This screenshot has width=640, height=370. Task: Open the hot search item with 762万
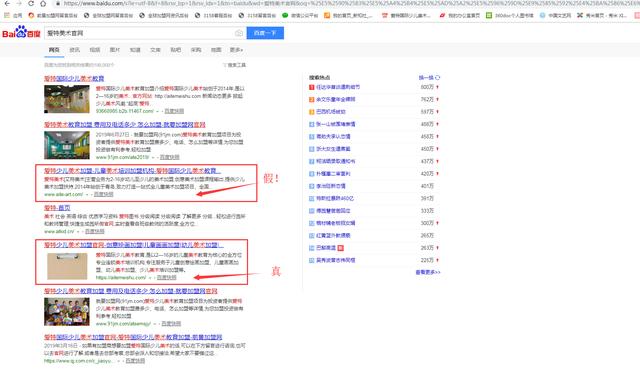click(x=336, y=100)
